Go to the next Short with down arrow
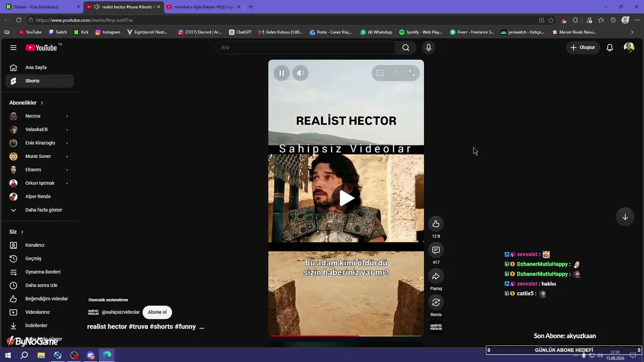This screenshot has height=362, width=644. [625, 217]
